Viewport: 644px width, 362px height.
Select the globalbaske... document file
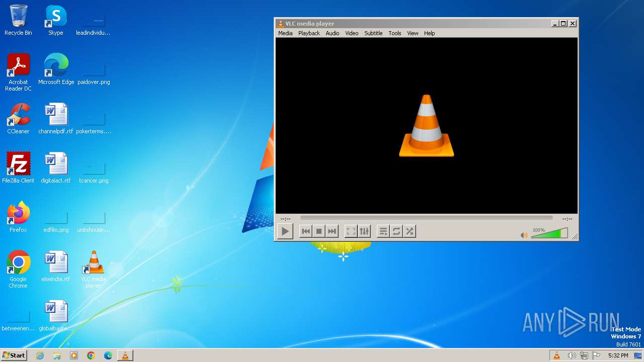click(x=56, y=316)
